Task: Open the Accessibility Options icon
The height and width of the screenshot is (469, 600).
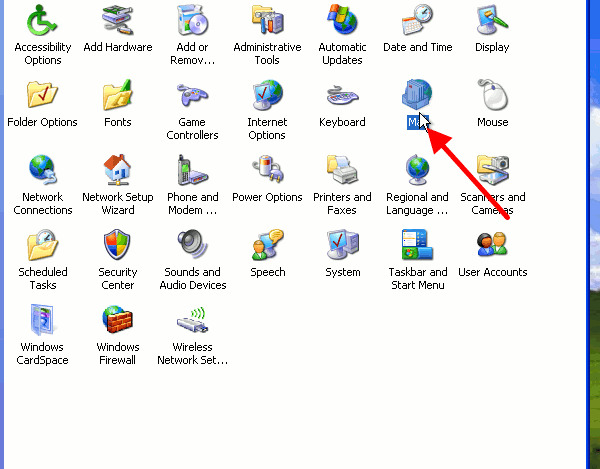Action: pos(42,20)
